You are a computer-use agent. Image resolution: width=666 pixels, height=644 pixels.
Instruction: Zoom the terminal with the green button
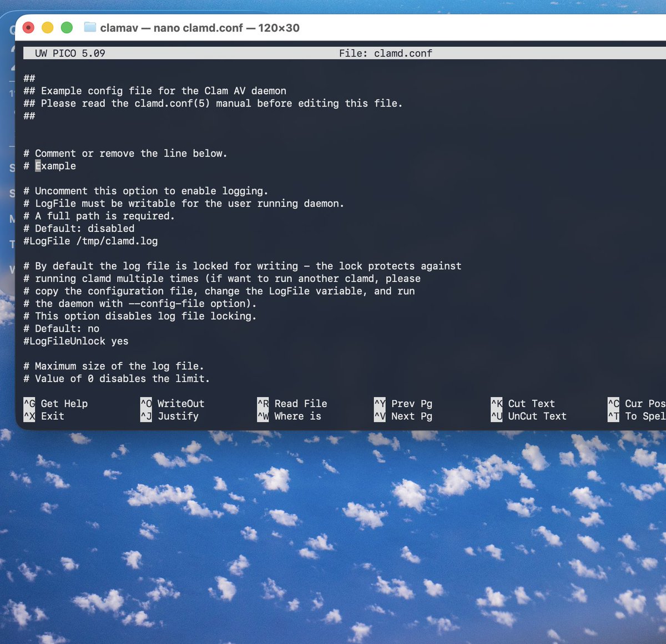pos(67,27)
